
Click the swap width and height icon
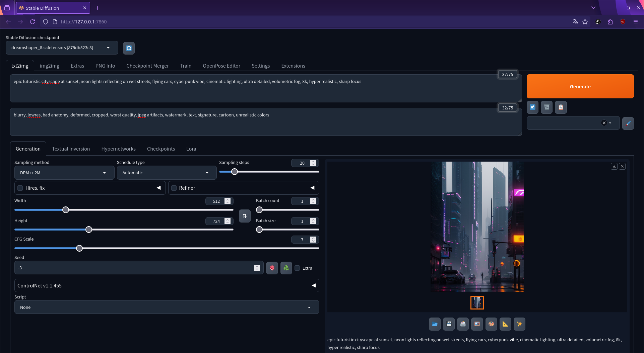coord(245,216)
